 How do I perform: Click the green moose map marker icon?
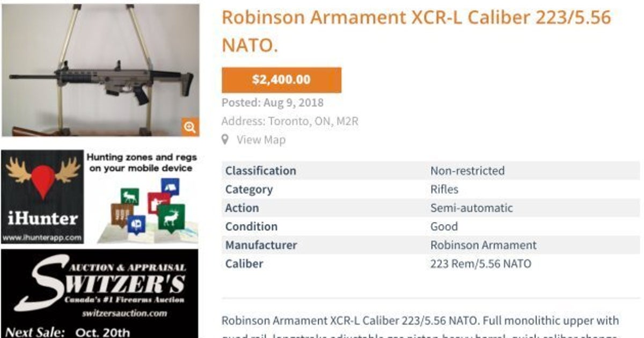(129, 197)
